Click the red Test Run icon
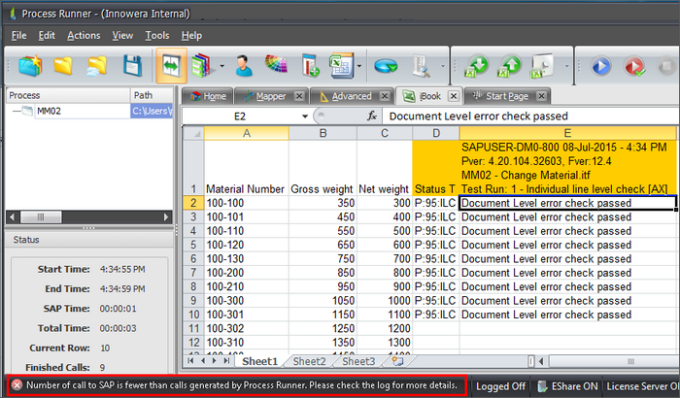Screen dimensions: 680x398 click(634, 67)
